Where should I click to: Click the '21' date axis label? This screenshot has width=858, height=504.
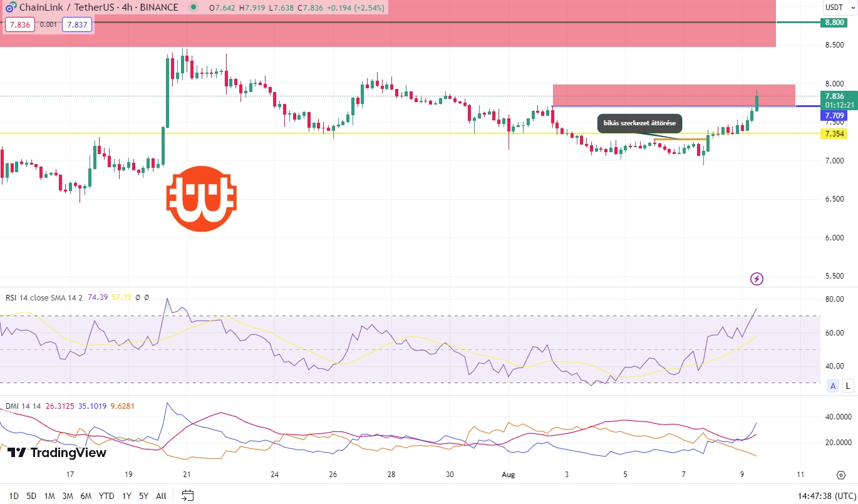(187, 474)
